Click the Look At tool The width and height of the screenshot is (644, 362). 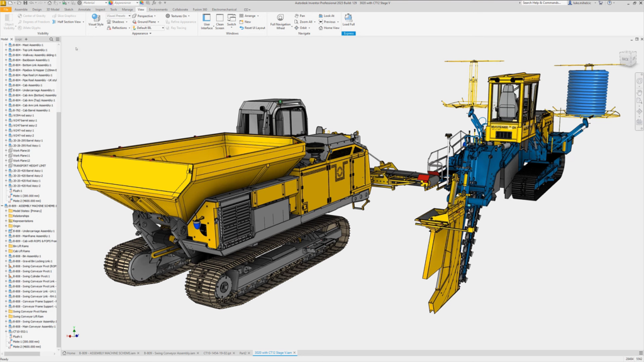pos(327,15)
